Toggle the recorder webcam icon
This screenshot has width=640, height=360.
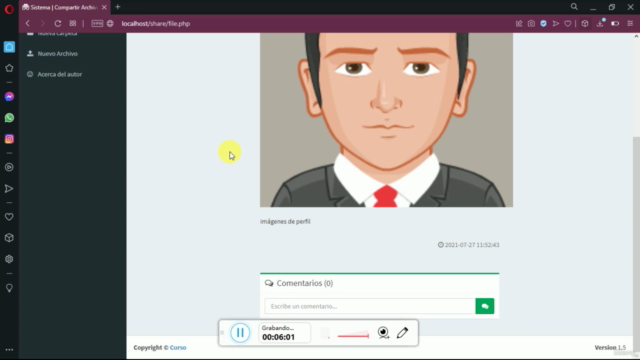pyautogui.click(x=383, y=333)
